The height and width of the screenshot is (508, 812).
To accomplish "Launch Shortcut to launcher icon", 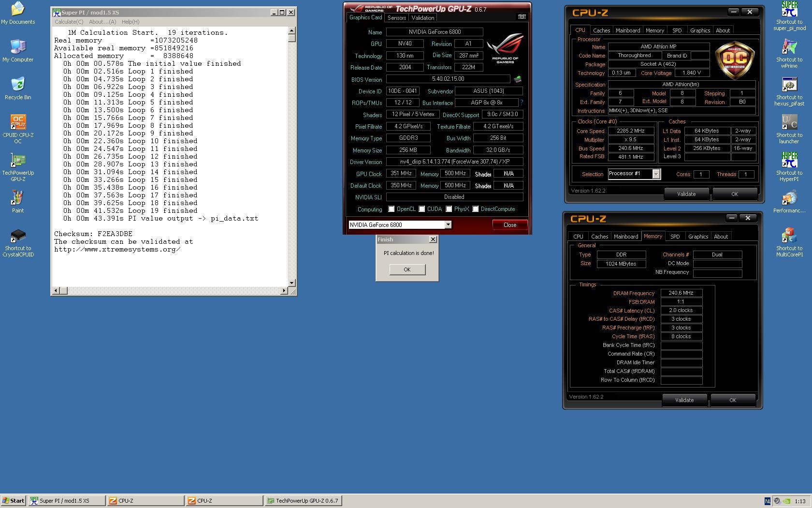I will (x=789, y=129).
